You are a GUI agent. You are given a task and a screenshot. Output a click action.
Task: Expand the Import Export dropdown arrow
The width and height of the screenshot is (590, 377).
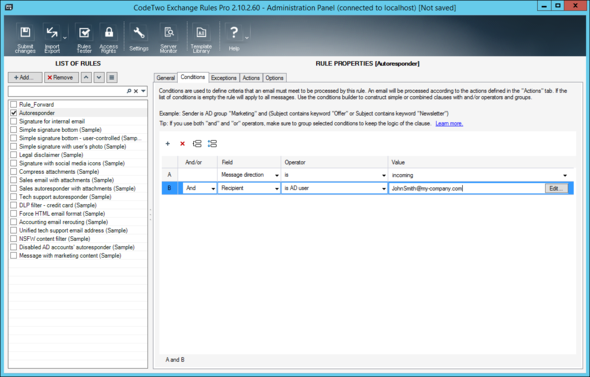coord(65,38)
